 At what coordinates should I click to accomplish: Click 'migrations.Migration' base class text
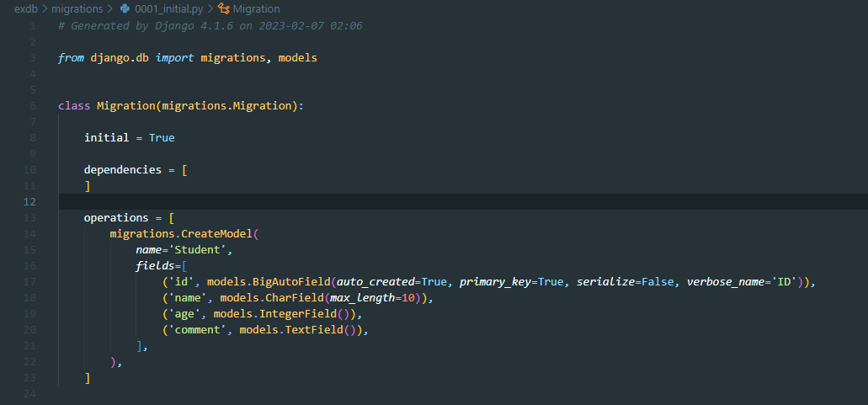(x=226, y=105)
